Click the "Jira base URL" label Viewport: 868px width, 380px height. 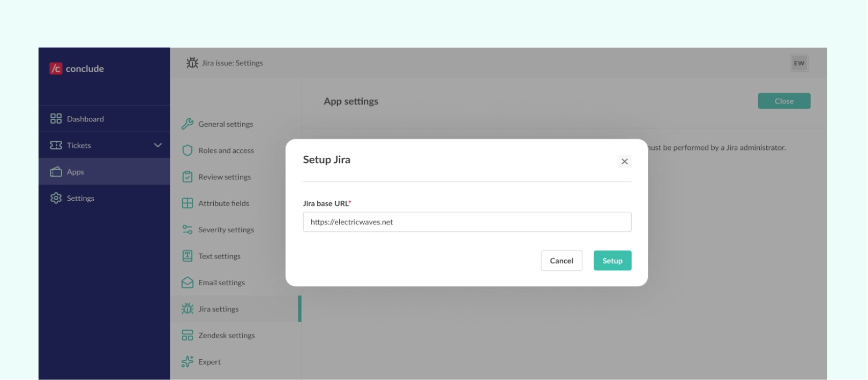(327, 203)
